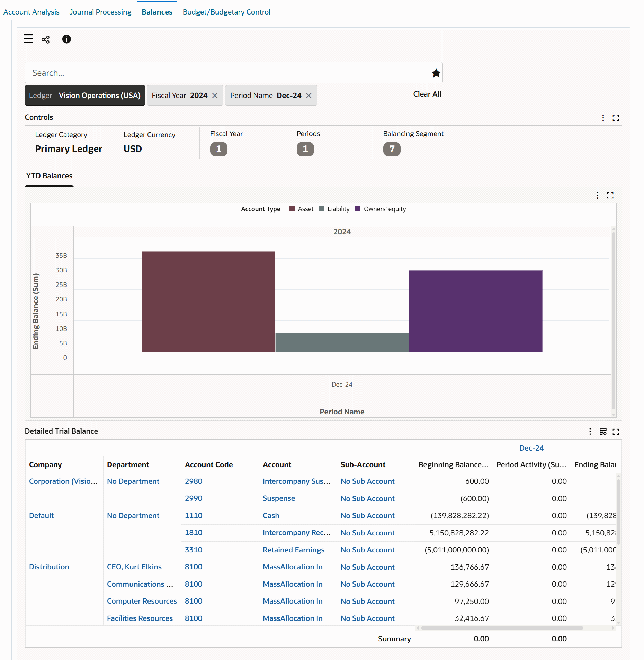The width and height of the screenshot is (644, 660).
Task: Click the table horizontal scrollbar
Action: [x=502, y=628]
